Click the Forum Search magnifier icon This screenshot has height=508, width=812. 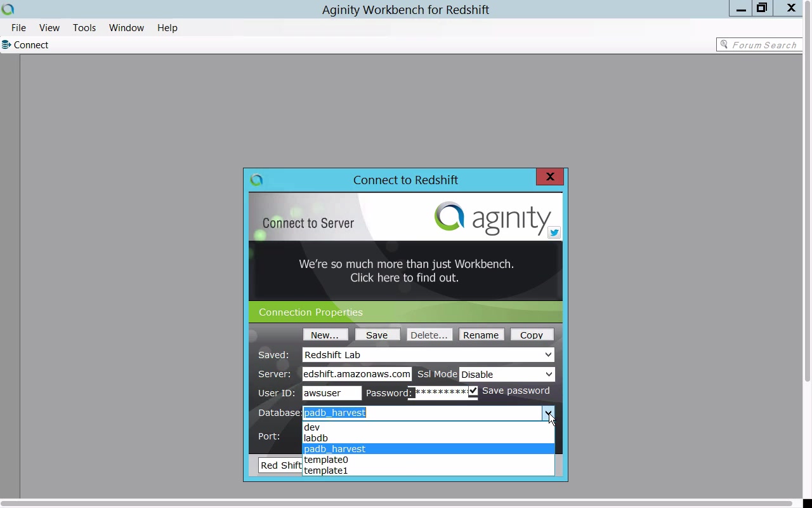[x=724, y=45]
